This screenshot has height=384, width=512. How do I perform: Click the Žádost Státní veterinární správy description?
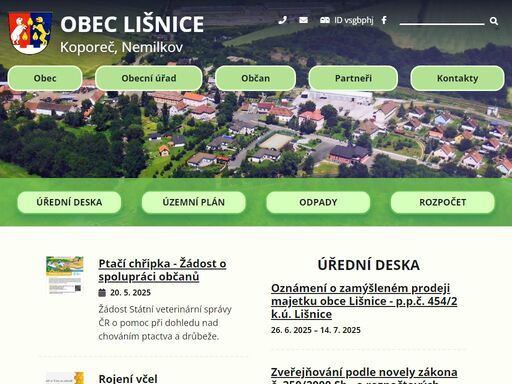coord(165,323)
